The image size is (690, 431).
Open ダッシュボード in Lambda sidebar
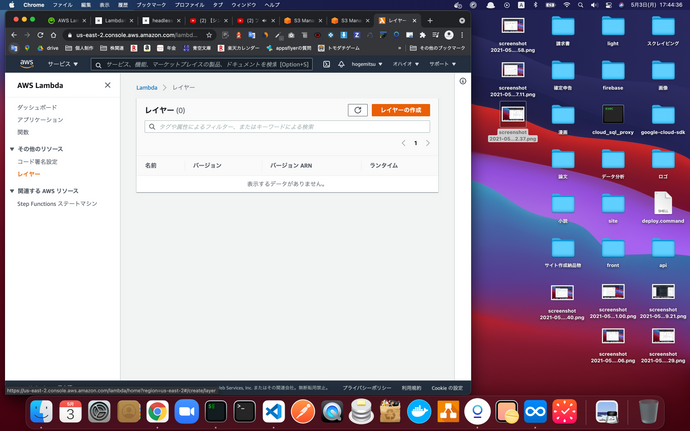click(37, 107)
